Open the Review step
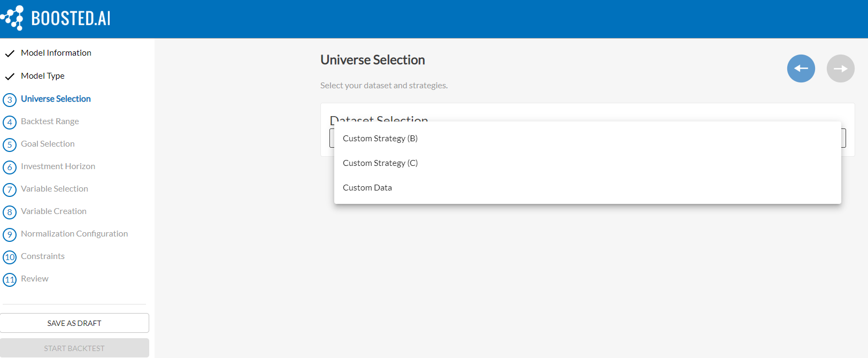The image size is (868, 358). 35,278
